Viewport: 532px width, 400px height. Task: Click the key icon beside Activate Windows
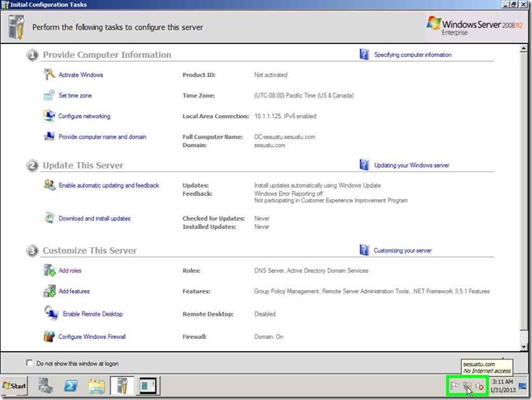[x=50, y=74]
